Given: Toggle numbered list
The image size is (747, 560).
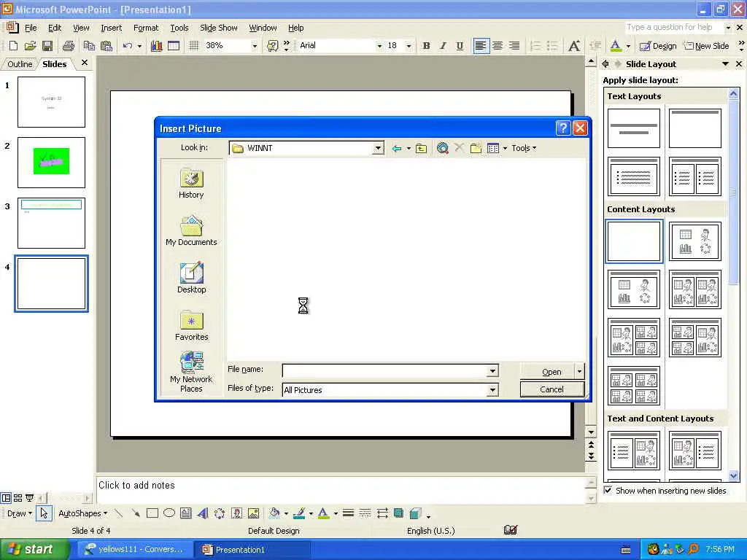Looking at the screenshot, I should click(x=535, y=46).
